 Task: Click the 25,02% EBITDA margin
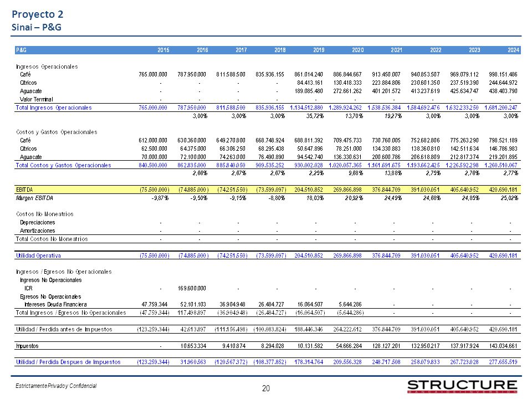(x=509, y=198)
